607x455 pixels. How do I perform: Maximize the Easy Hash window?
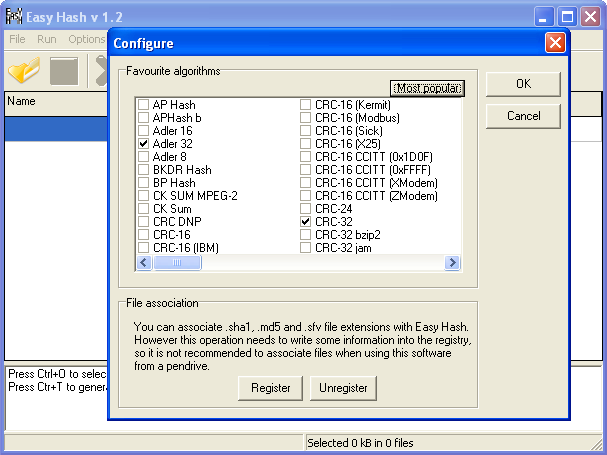568,17
